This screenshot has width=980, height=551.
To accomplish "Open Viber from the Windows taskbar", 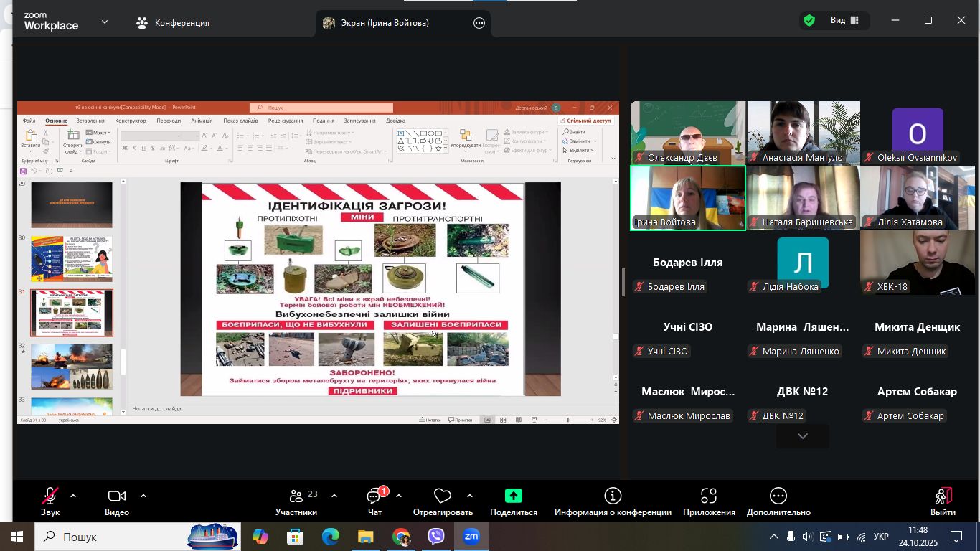I will [436, 537].
